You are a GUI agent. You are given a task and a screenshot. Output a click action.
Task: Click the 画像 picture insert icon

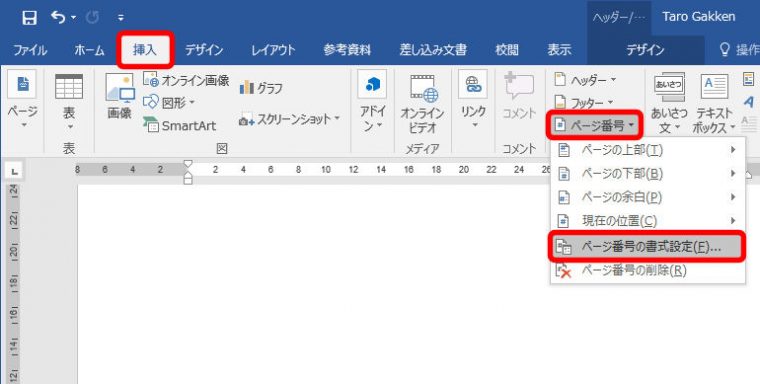(x=119, y=96)
